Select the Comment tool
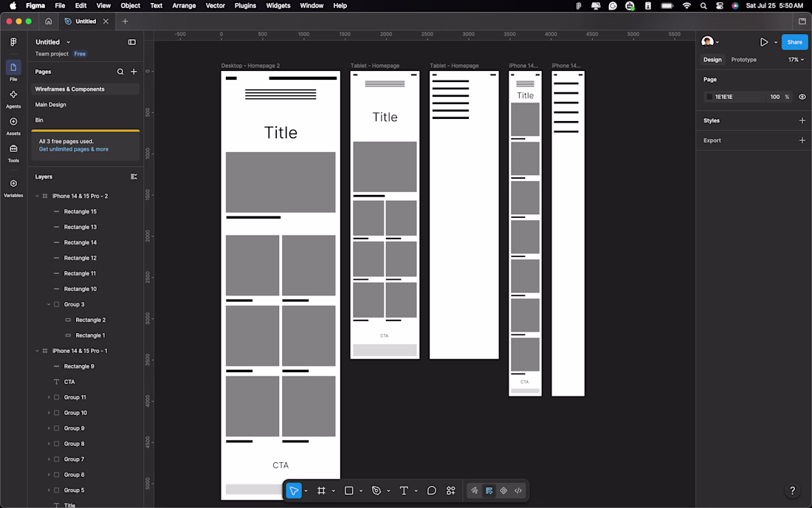Viewport: 812px width, 508px height. click(x=431, y=490)
